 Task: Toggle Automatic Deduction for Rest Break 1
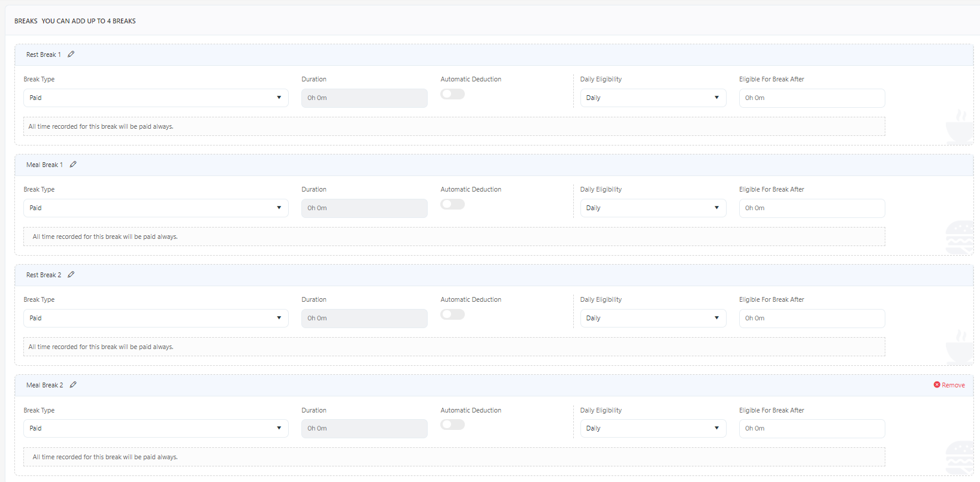coord(452,94)
